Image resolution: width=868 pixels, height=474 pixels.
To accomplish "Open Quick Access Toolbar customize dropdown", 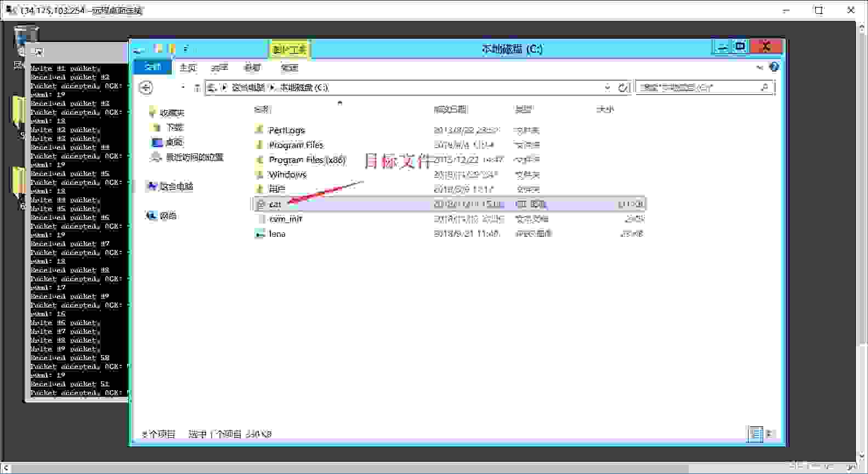I will click(186, 49).
